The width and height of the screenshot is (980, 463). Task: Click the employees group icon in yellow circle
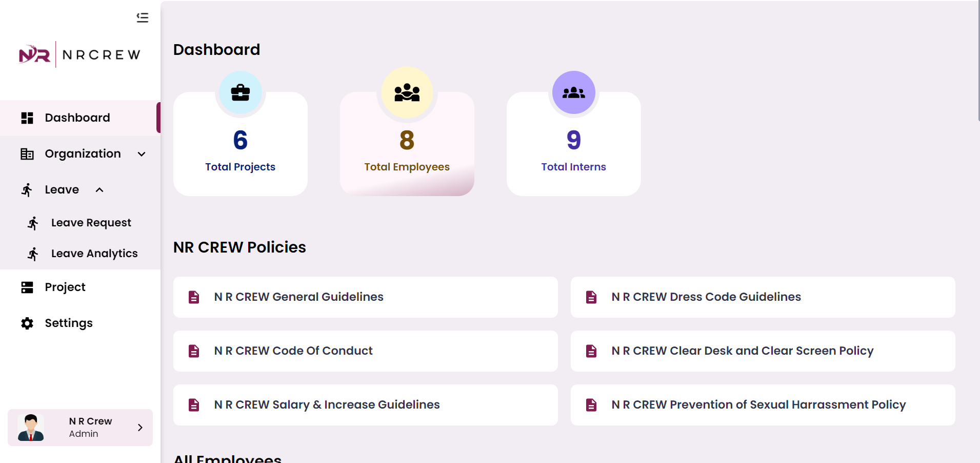point(407,93)
